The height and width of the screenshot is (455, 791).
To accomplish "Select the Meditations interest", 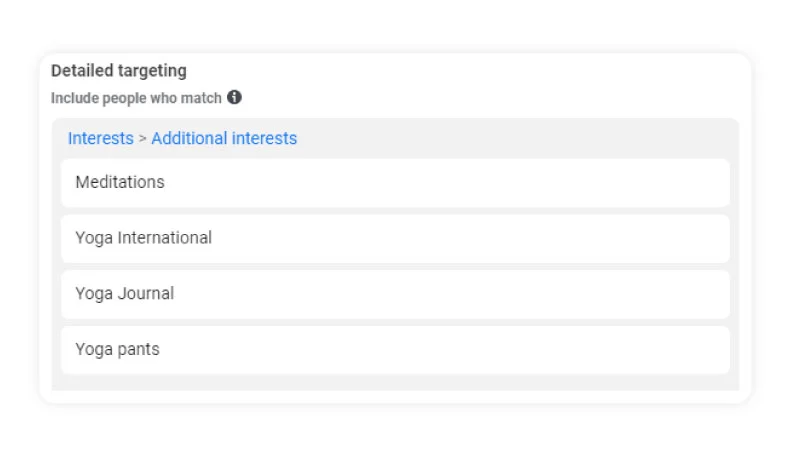I will pyautogui.click(x=396, y=183).
